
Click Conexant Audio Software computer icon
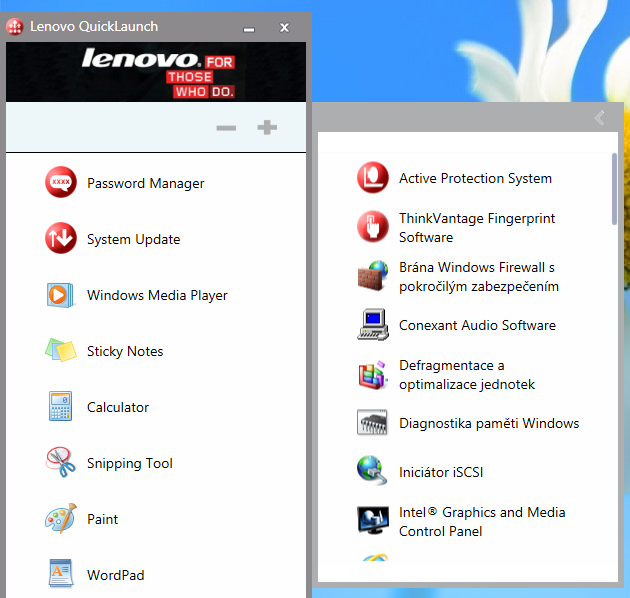[x=373, y=324]
